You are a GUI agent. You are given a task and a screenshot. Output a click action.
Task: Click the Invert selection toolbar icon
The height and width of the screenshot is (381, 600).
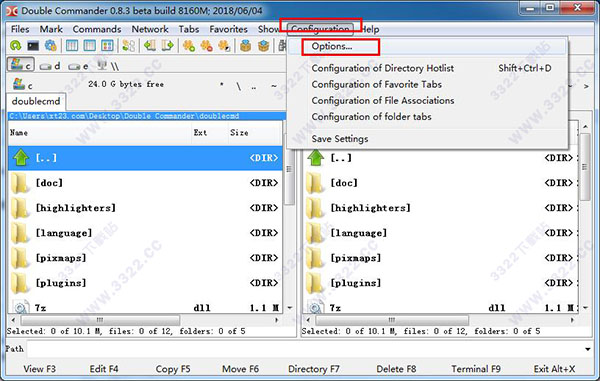coord(224,46)
